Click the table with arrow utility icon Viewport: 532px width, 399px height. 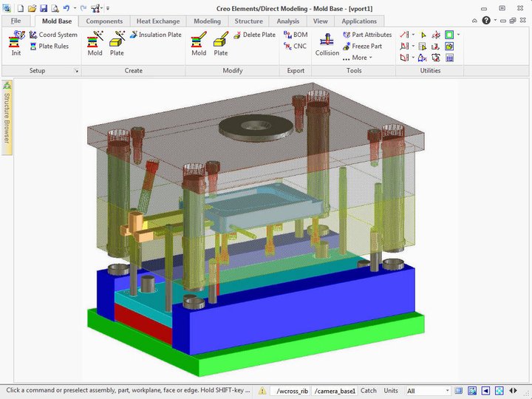[423, 46]
